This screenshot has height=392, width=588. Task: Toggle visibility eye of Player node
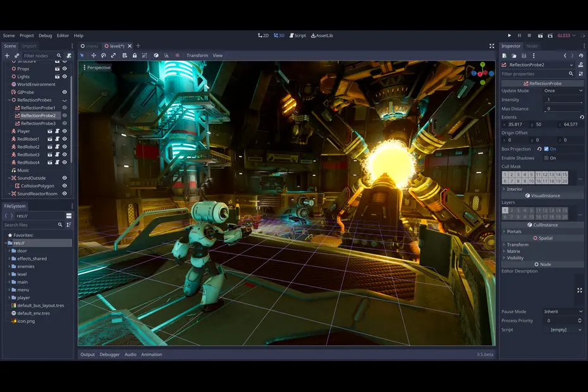click(x=64, y=132)
